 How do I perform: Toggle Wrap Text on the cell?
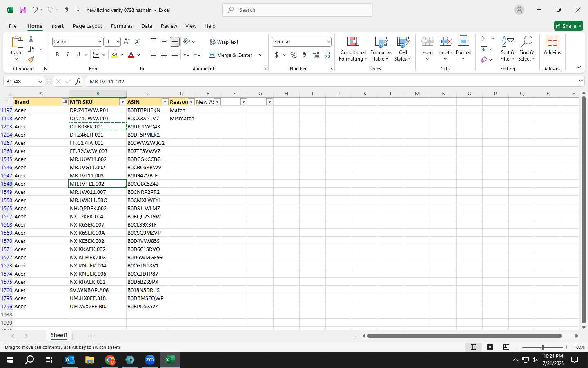coord(224,42)
